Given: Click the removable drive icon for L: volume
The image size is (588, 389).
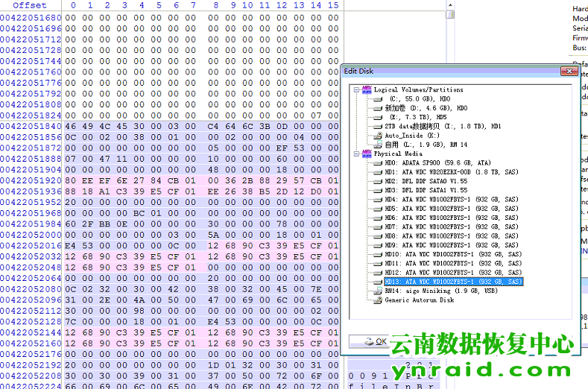Looking at the screenshot, I should pos(377,145).
